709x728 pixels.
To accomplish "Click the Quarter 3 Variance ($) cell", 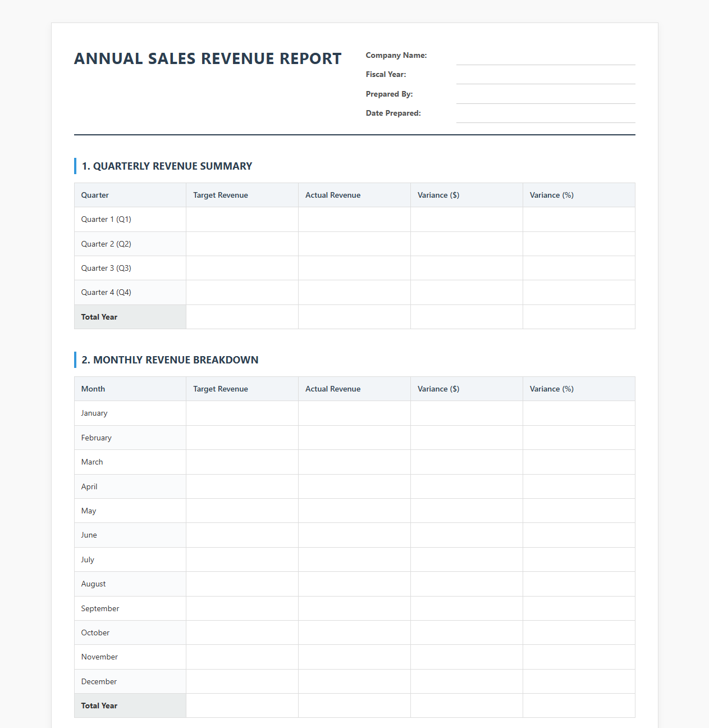I will click(x=467, y=268).
